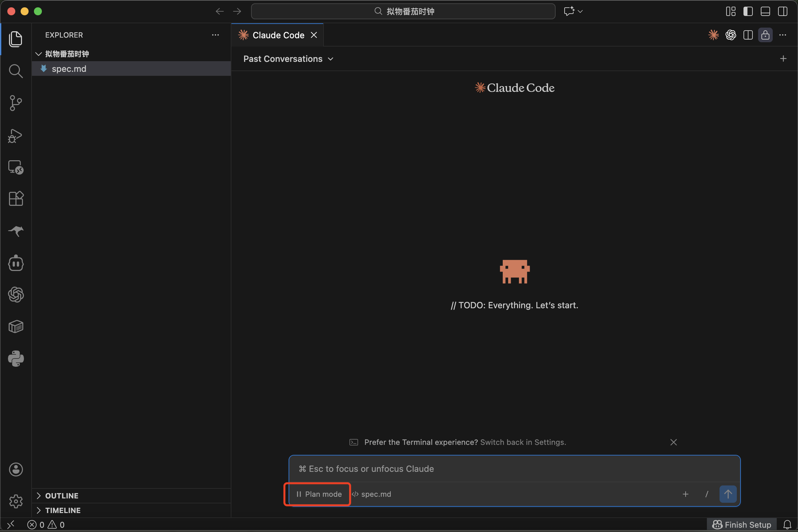Screen dimensions: 798x532
Task: Open Problems from errors and warnings indicator
Action: (x=46, y=525)
